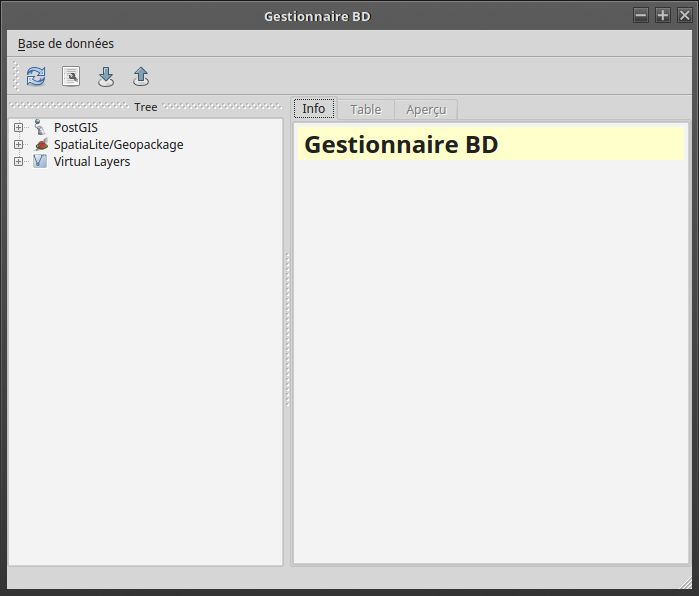This screenshot has height=596, width=699.
Task: Click the Refresh toolbar icon
Action: tap(36, 76)
